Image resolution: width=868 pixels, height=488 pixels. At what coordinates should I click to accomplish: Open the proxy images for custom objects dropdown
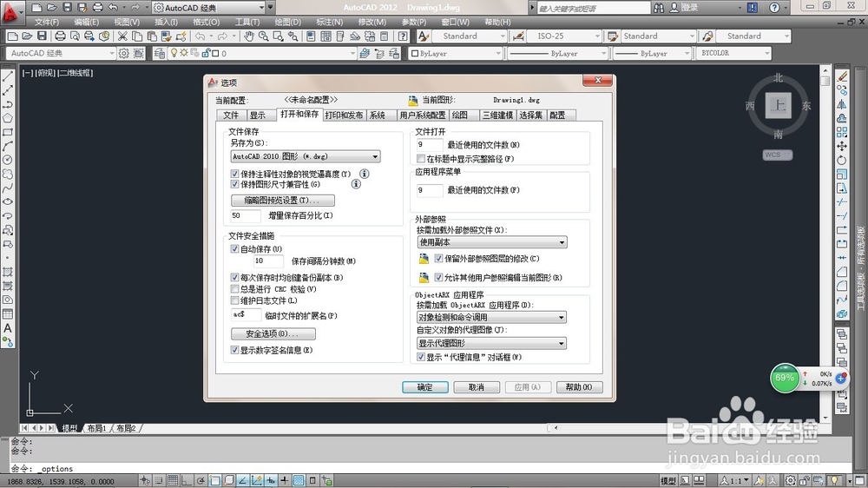point(492,344)
